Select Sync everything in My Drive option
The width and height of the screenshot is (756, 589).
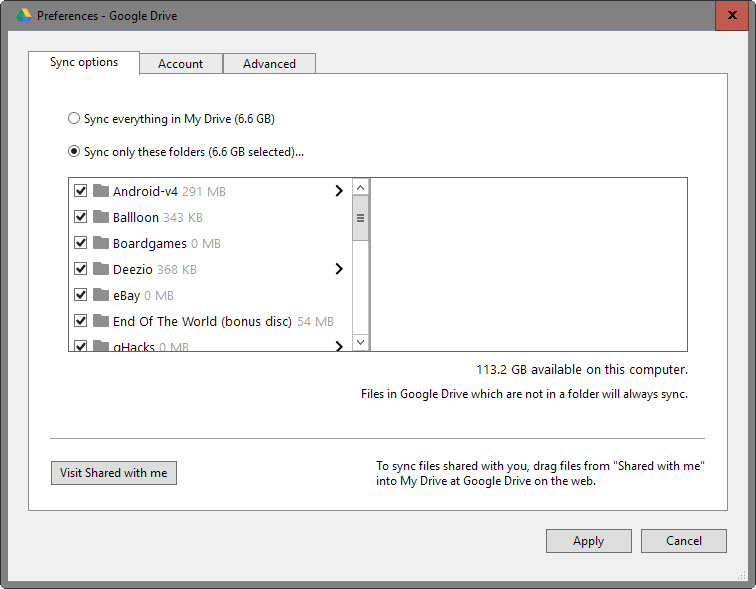[x=74, y=119]
